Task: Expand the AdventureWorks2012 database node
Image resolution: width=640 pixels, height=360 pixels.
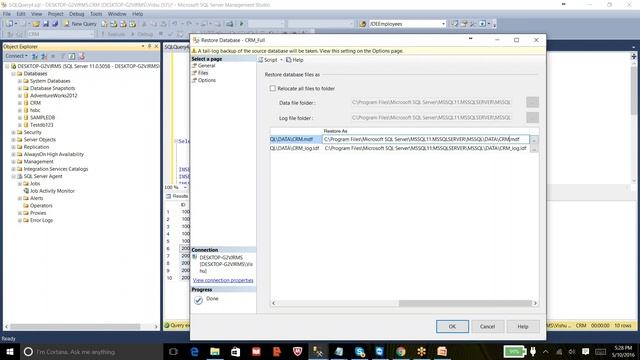Action: click(20, 96)
